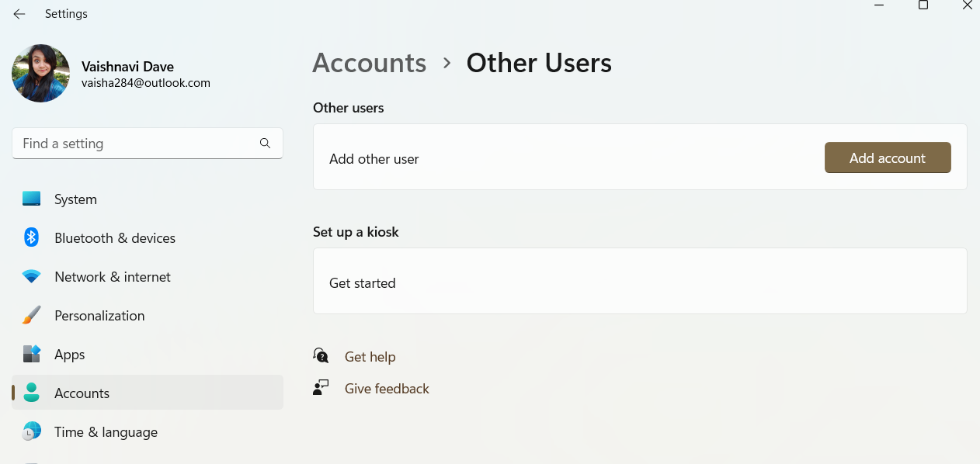Viewport: 980px width, 464px height.
Task: Select the Personalization brush icon
Action: tap(31, 315)
